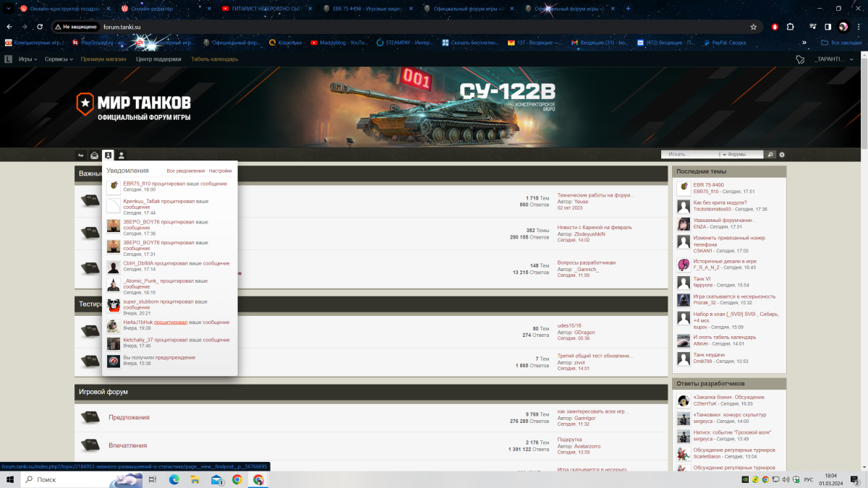Open Табель-календарь menu item
The width and height of the screenshot is (868, 488).
pos(215,59)
